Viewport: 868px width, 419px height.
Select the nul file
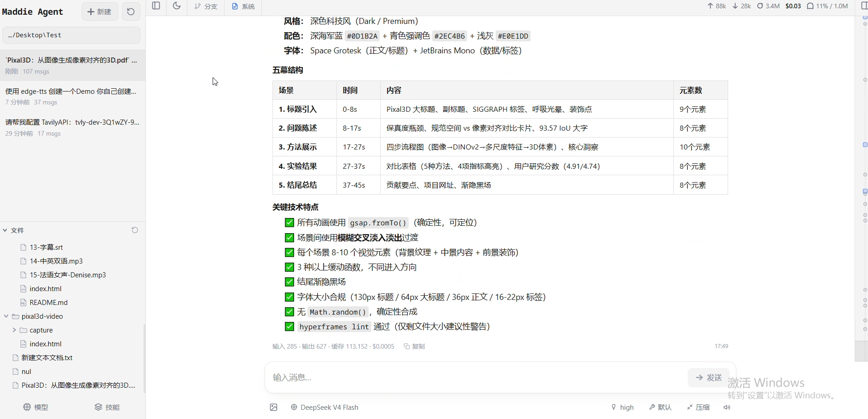pos(26,371)
